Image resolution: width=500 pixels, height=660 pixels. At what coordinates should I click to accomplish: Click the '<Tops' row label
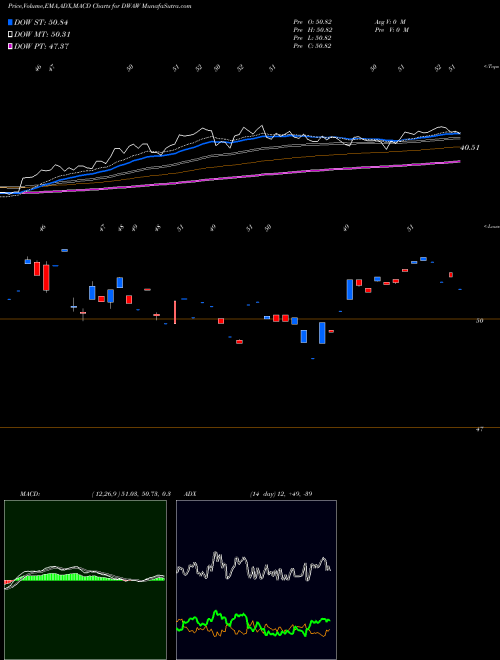click(x=492, y=67)
